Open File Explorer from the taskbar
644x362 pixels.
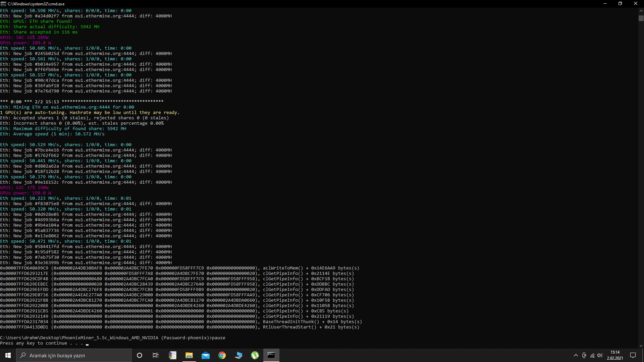click(189, 355)
